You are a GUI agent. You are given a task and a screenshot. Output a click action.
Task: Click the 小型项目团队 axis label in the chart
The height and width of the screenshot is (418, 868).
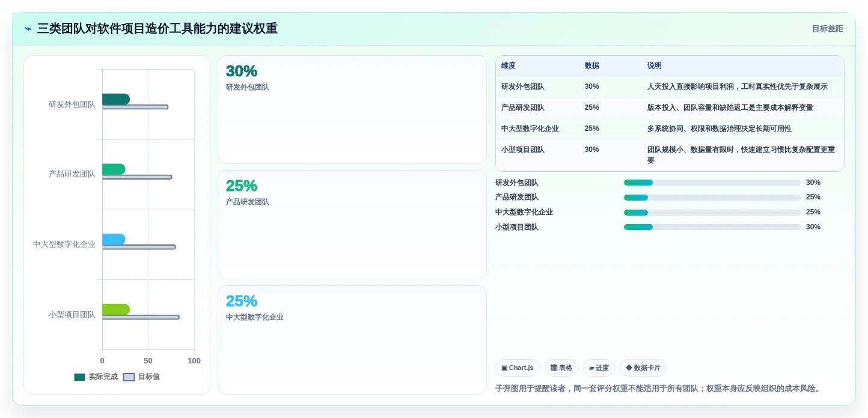pos(72,315)
